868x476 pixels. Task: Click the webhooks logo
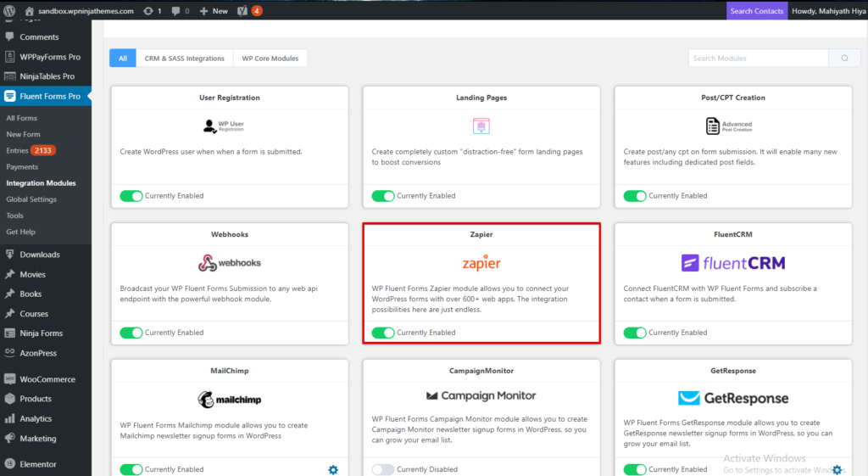(x=229, y=263)
